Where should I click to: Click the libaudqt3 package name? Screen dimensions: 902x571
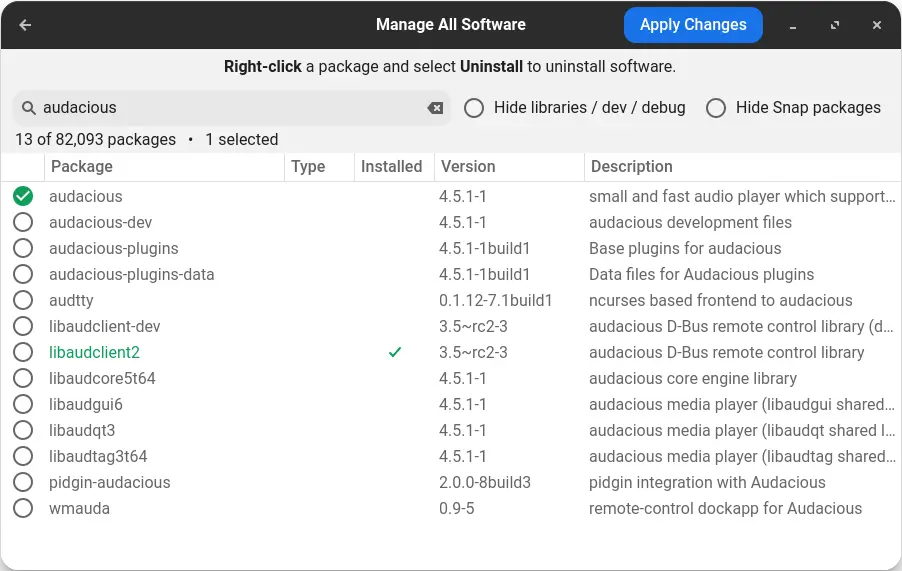point(82,431)
